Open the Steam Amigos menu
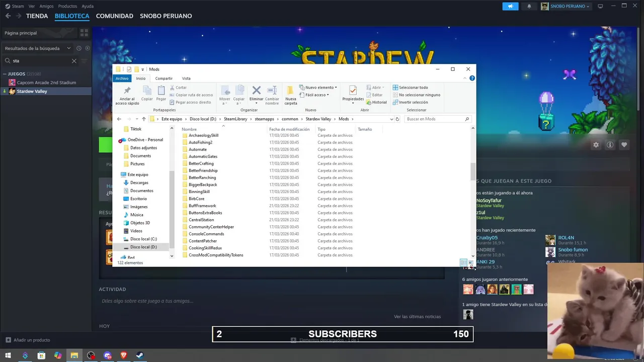This screenshot has height=362, width=644. coord(46,6)
